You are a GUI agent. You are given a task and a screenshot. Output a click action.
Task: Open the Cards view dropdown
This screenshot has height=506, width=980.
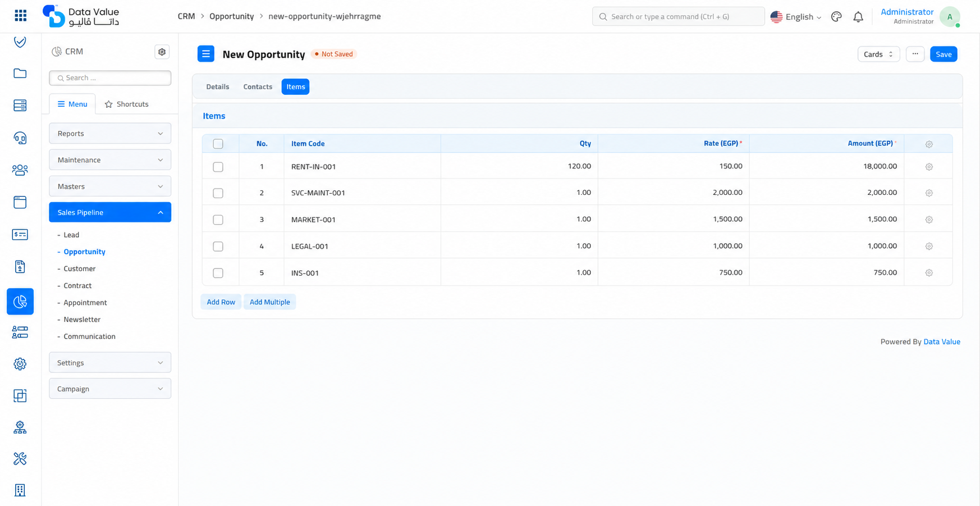point(878,54)
